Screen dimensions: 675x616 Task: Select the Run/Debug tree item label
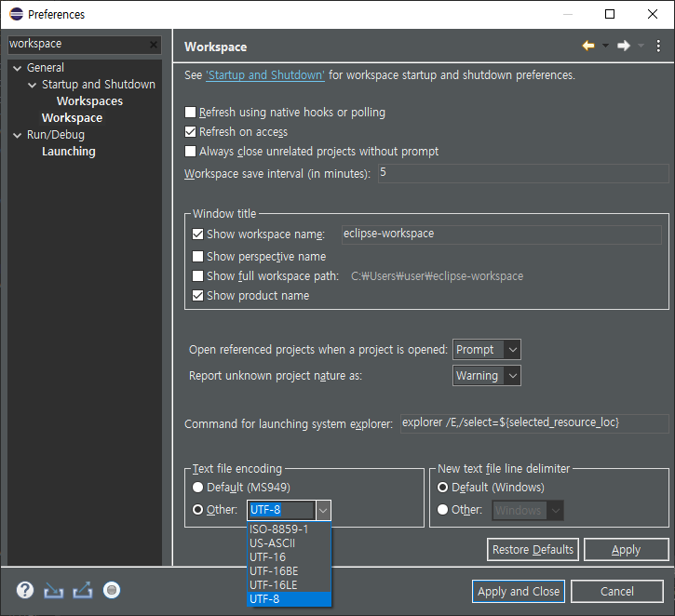(x=56, y=135)
